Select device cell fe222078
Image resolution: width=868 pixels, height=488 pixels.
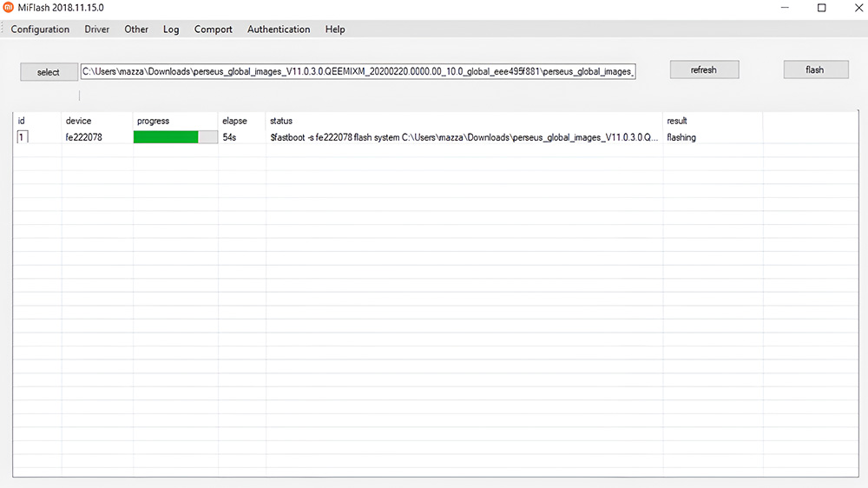pyautogui.click(x=83, y=137)
